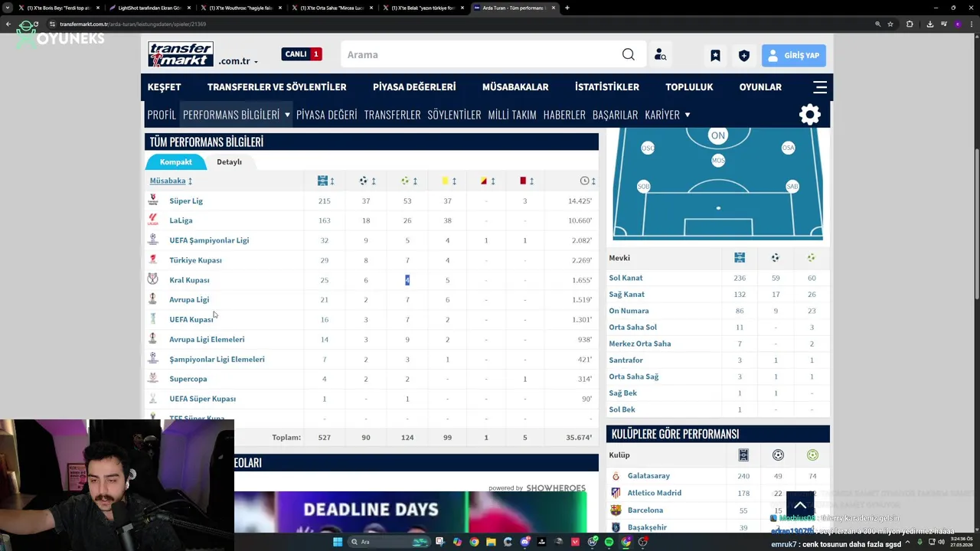Viewport: 980px width, 551px height.
Task: Open the Millî Takım tab
Action: click(x=512, y=115)
